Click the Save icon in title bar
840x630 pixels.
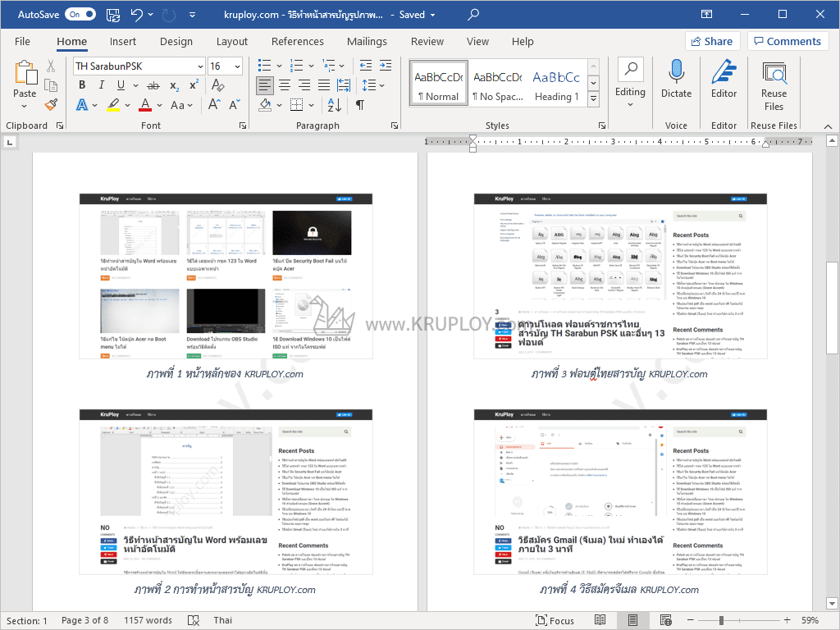pos(113,15)
